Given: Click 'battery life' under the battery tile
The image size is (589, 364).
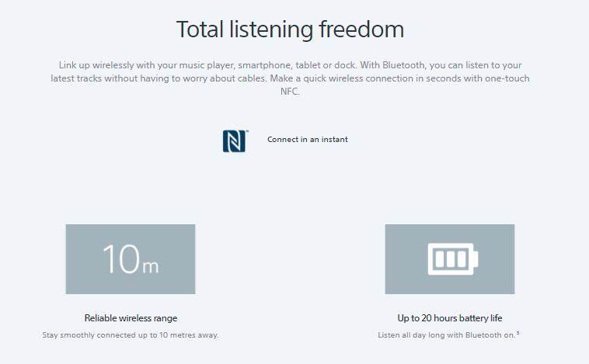Looking at the screenshot, I should tap(479, 318).
